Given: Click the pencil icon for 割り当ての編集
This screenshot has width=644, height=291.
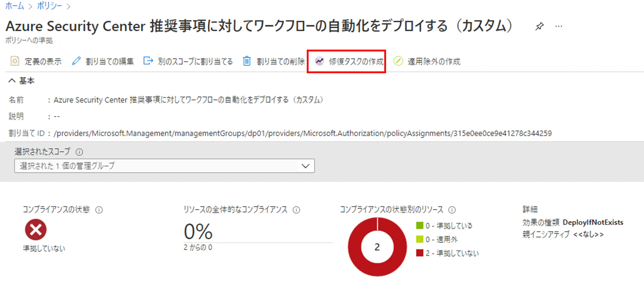Looking at the screenshot, I should (x=76, y=61).
